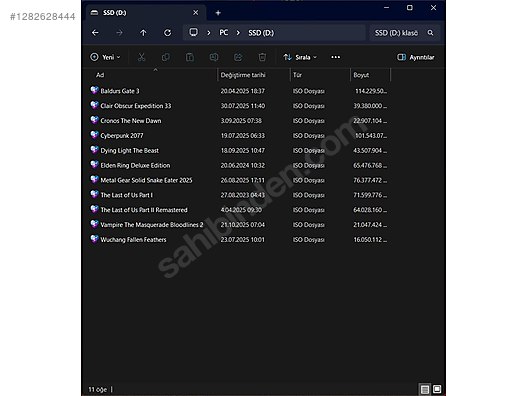The image size is (528, 396).
Task: Select Metal Gear Solid Snake Eater 2025
Action: (146, 180)
